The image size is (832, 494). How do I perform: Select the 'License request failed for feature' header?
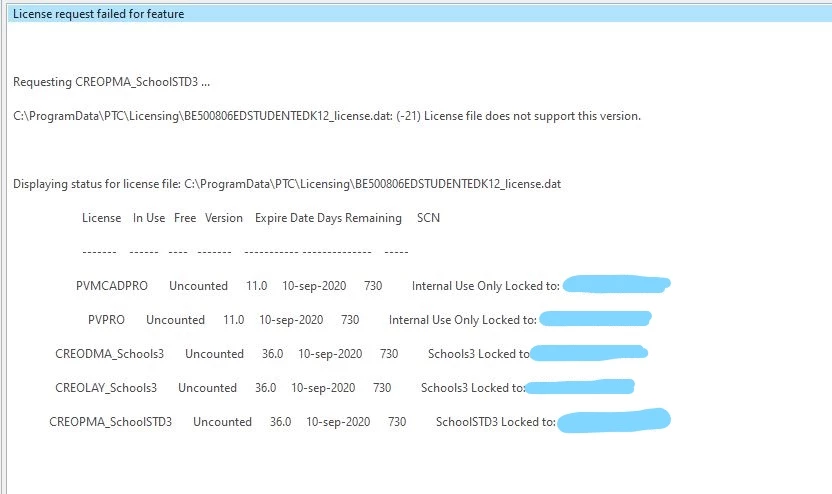click(x=419, y=14)
